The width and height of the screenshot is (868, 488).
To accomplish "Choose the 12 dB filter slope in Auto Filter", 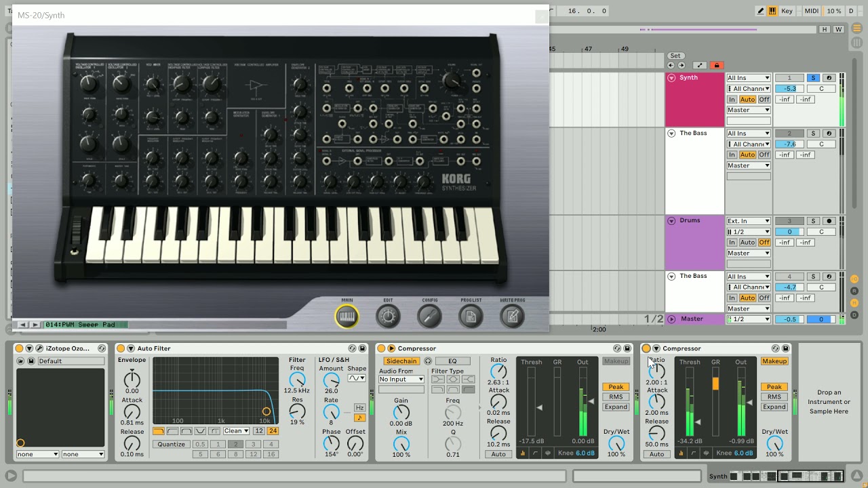I will click(x=259, y=431).
